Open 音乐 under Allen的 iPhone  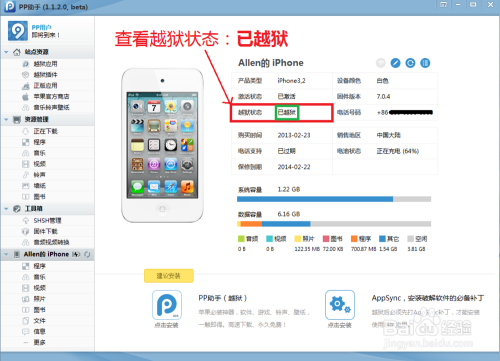tap(39, 277)
